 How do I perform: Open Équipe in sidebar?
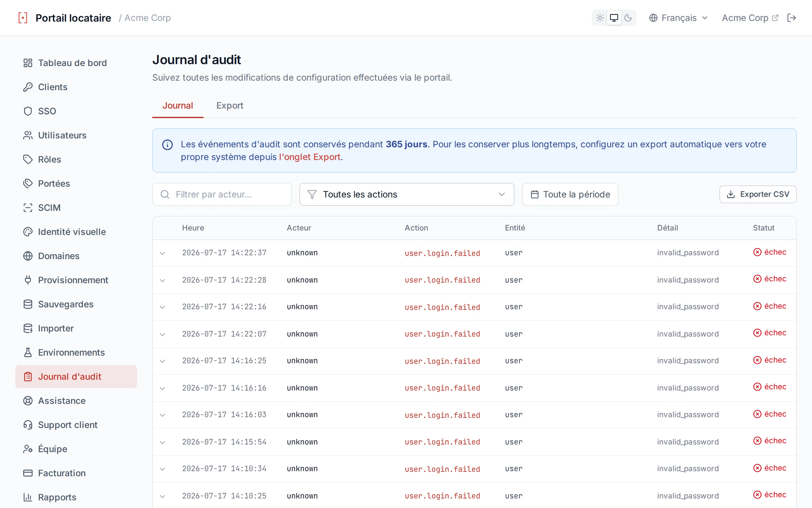(x=76, y=449)
